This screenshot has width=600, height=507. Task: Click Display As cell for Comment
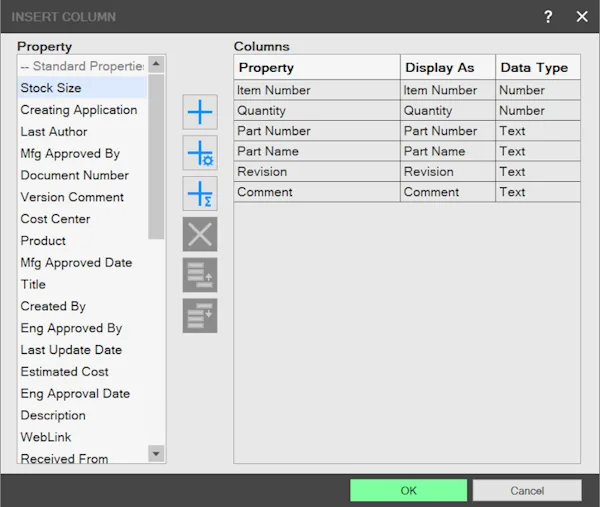[x=448, y=192]
